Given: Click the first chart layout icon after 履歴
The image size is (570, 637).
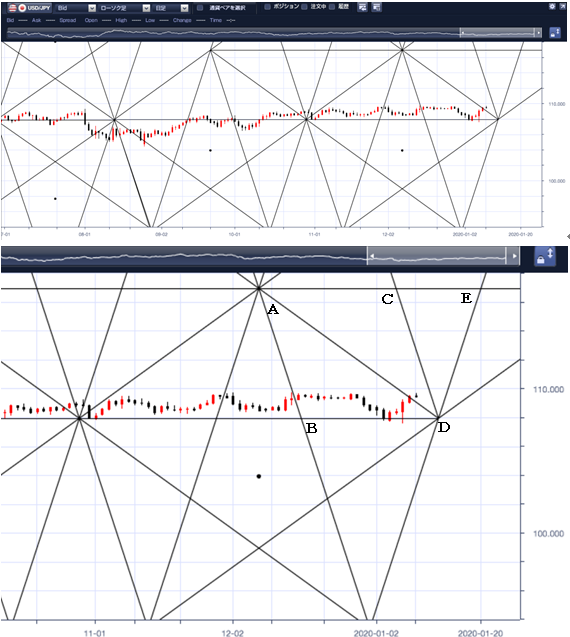Looking at the screenshot, I should click(362, 7).
